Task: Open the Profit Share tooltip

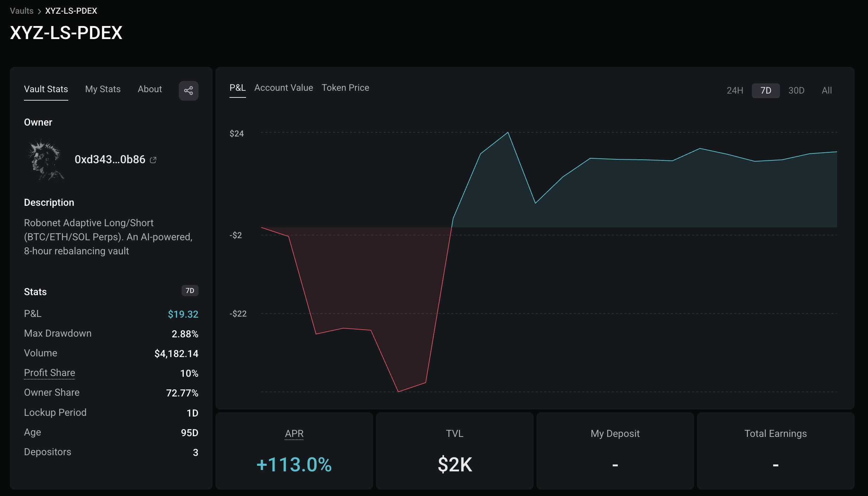Action: [x=49, y=373]
